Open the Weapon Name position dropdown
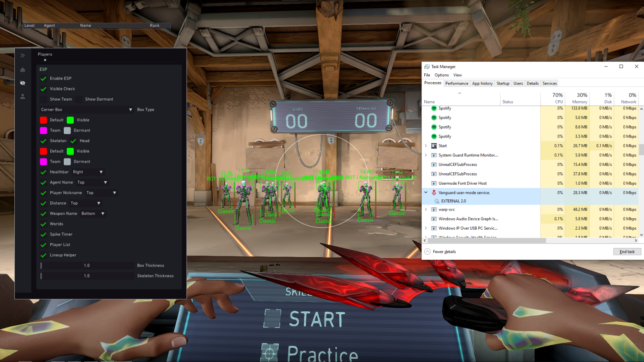This screenshot has height=362, width=644. (93, 214)
